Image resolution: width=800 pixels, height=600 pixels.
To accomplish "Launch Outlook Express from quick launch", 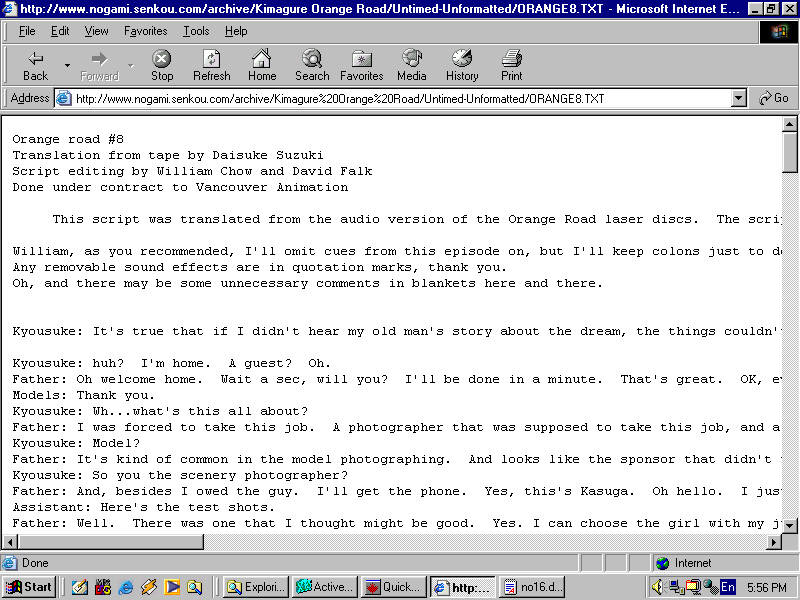I will [x=79, y=588].
